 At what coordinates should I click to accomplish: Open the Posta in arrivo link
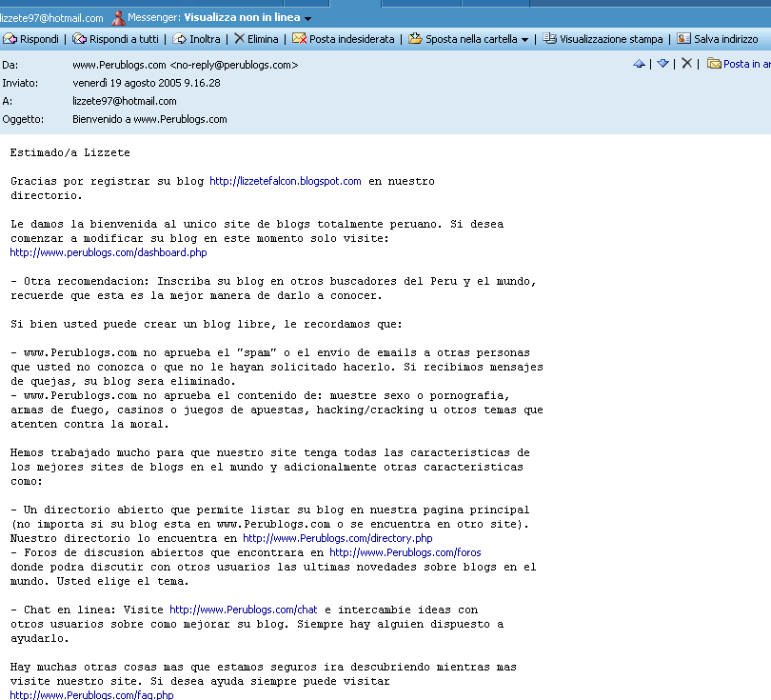[x=747, y=64]
